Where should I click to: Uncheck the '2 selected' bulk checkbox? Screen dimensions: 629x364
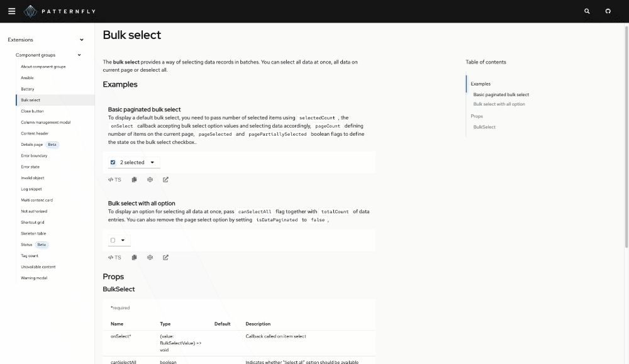click(113, 162)
